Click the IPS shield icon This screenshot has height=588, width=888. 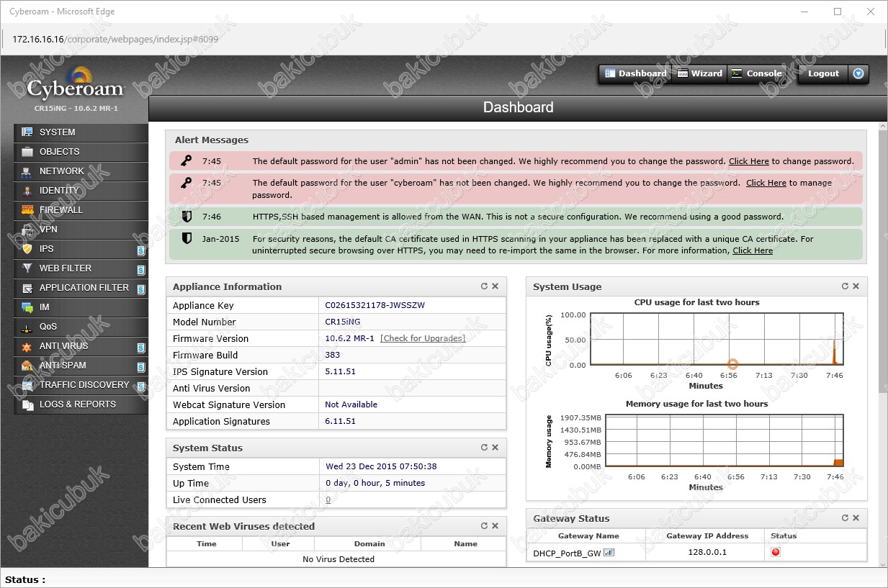tap(27, 249)
